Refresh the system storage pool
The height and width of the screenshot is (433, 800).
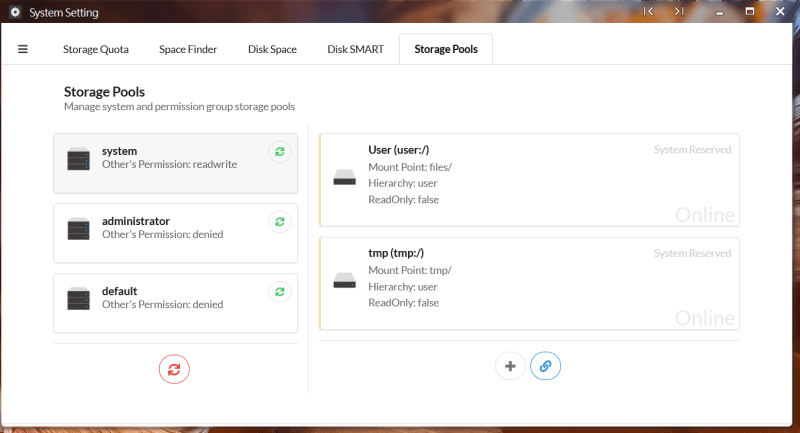click(x=280, y=151)
